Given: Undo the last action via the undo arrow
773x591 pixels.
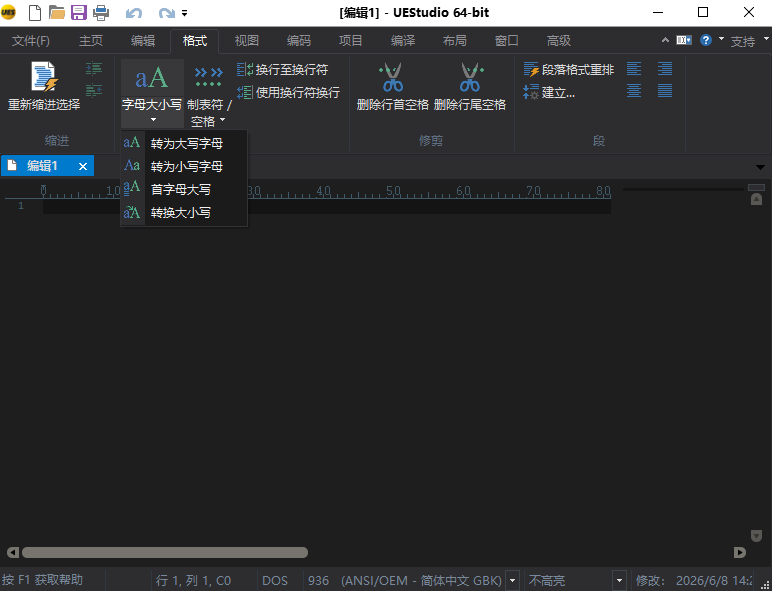Looking at the screenshot, I should click(x=134, y=13).
